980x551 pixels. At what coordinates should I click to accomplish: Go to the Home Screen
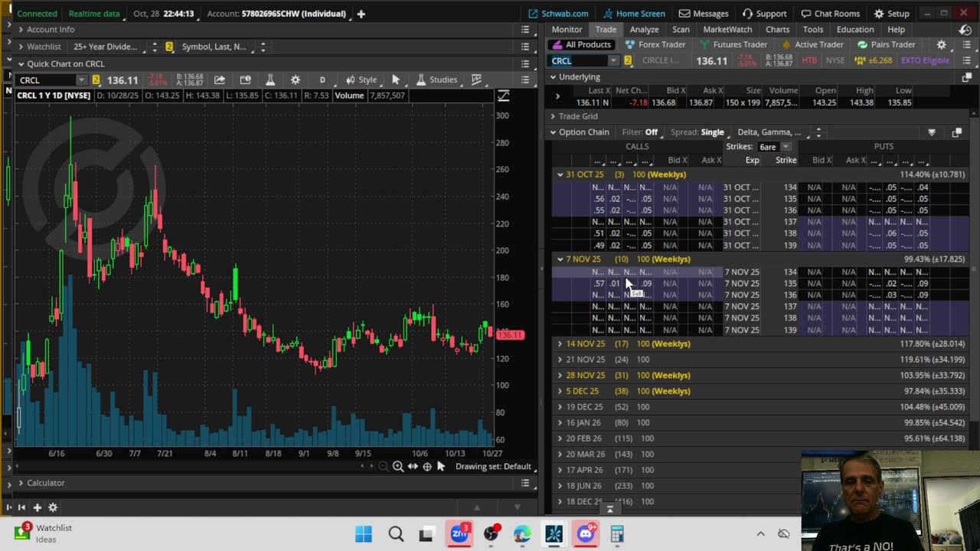click(x=634, y=14)
